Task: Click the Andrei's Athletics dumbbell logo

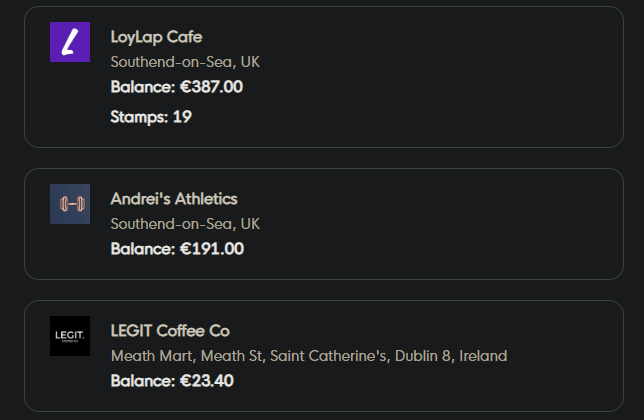Action: click(70, 204)
